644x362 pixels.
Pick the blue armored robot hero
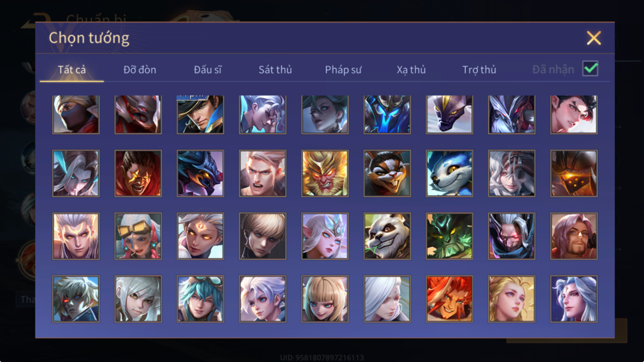point(387,115)
